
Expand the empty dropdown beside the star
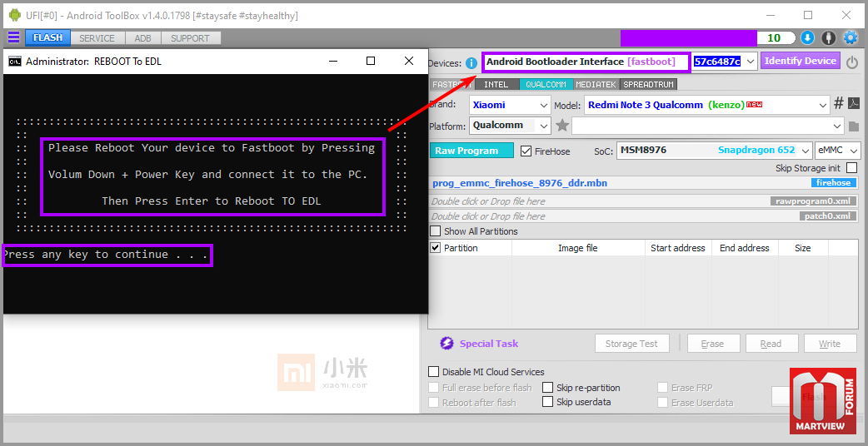point(708,126)
